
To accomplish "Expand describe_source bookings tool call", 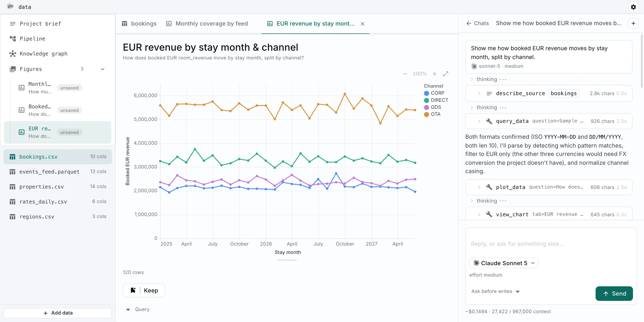I will [549, 93].
